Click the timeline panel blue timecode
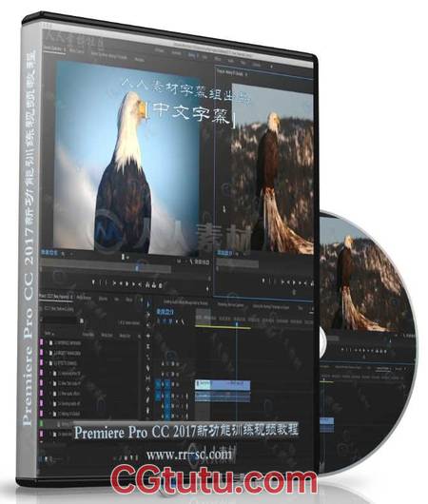 tap(165, 312)
